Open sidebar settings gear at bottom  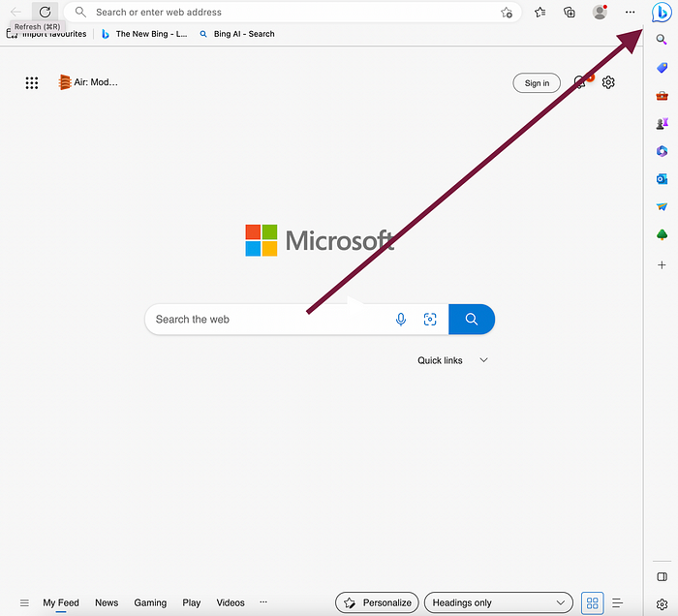pyautogui.click(x=662, y=604)
